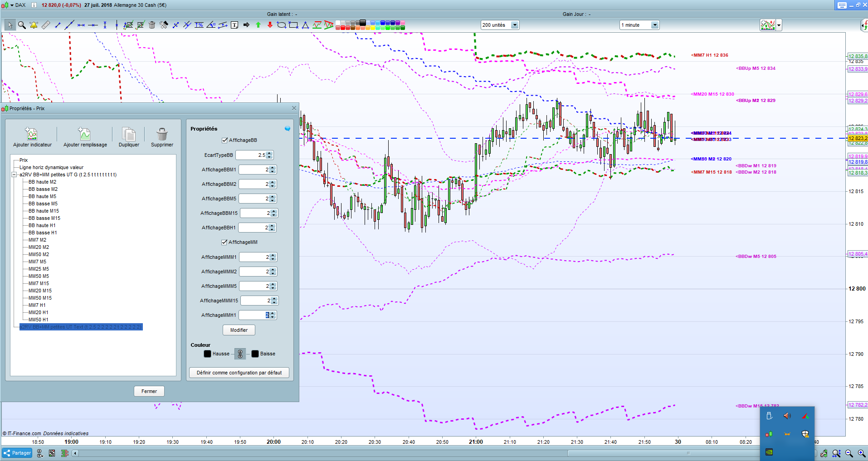868x461 pixels.
Task: Toggle the AffichageMM checkbox
Action: (224, 243)
